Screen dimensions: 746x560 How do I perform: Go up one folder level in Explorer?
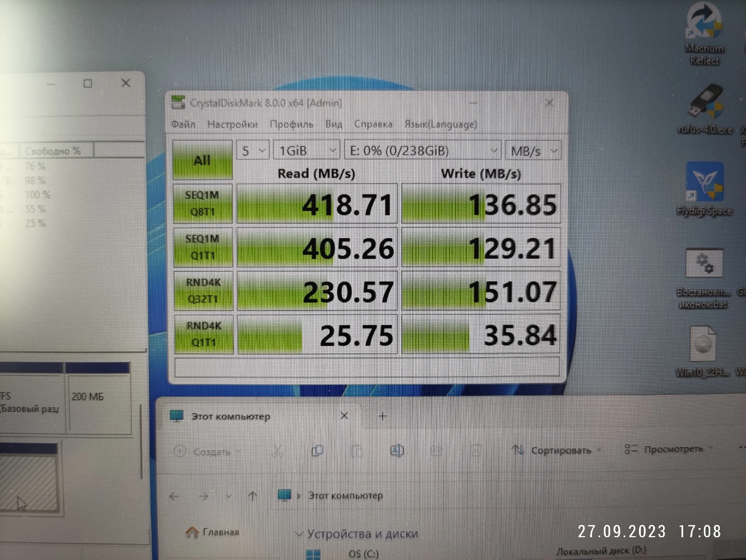click(x=253, y=496)
